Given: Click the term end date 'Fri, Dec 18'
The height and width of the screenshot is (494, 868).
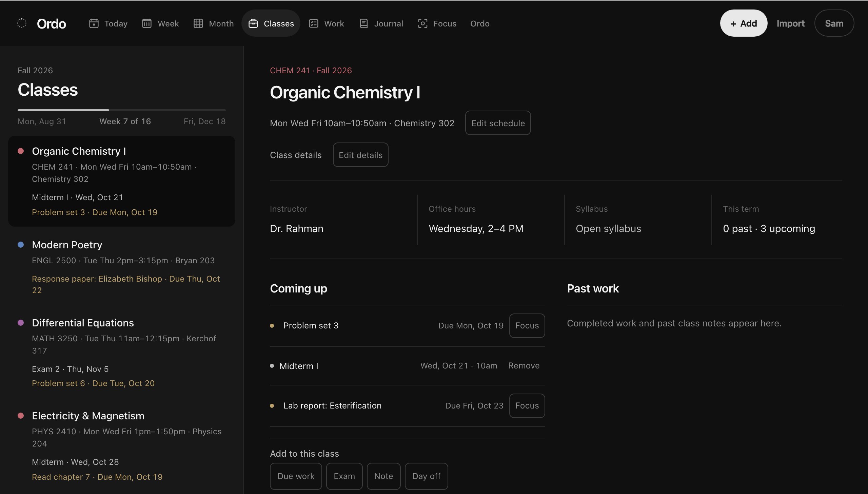Looking at the screenshot, I should 205,121.
